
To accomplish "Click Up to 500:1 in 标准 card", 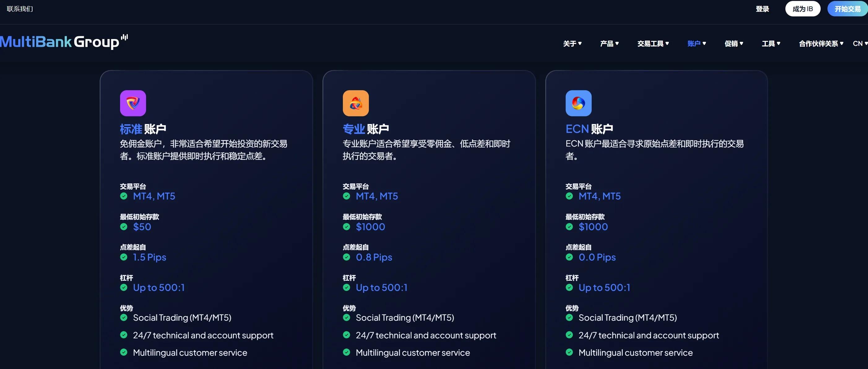I will click(159, 288).
